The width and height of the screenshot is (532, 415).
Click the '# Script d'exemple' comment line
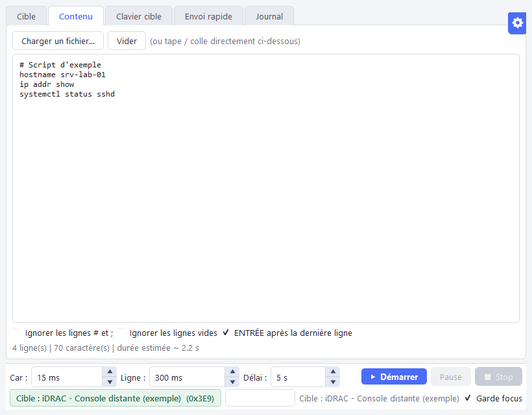[60, 65]
